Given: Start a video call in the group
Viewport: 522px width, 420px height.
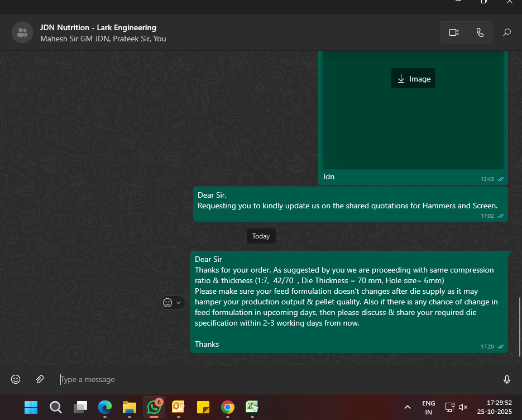Looking at the screenshot, I should pyautogui.click(x=453, y=32).
